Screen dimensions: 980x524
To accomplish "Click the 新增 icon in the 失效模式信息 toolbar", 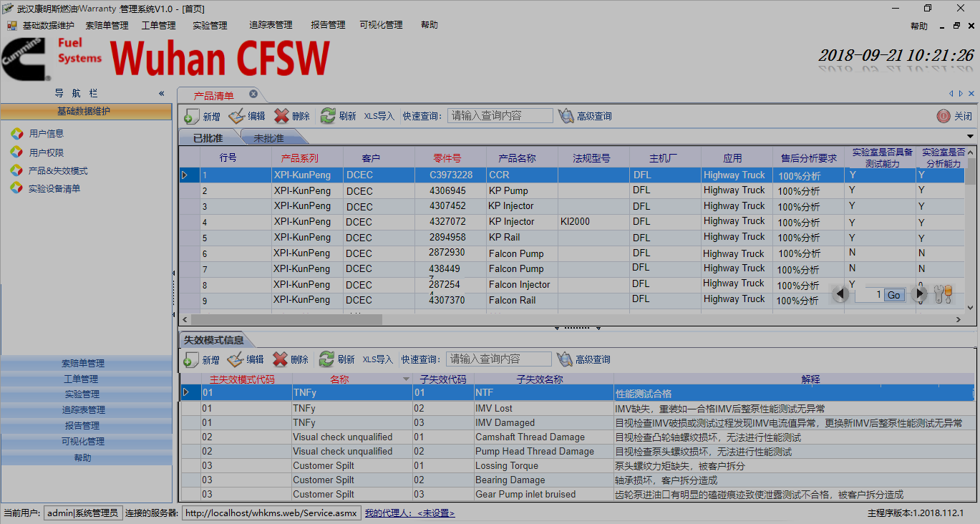I will 191,359.
